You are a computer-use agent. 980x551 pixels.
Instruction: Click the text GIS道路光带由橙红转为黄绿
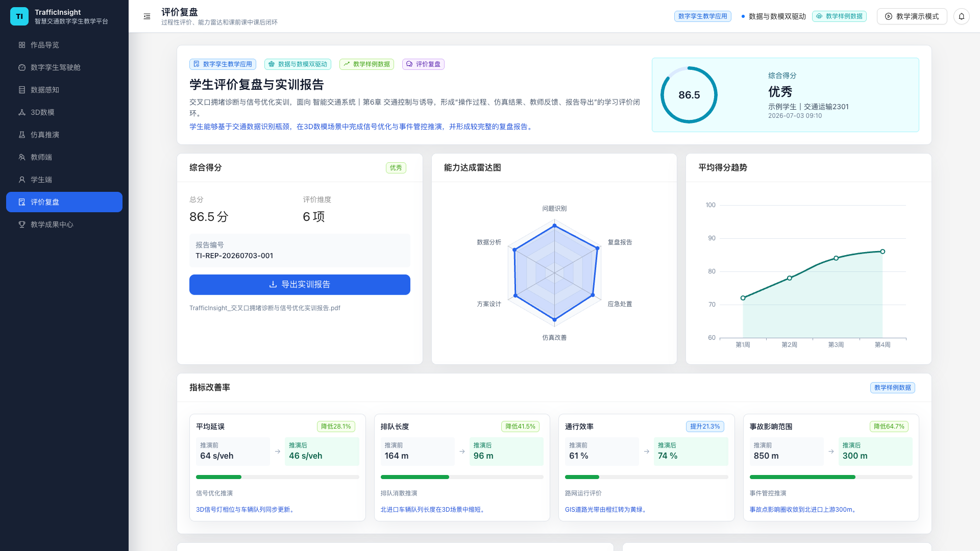point(607,510)
